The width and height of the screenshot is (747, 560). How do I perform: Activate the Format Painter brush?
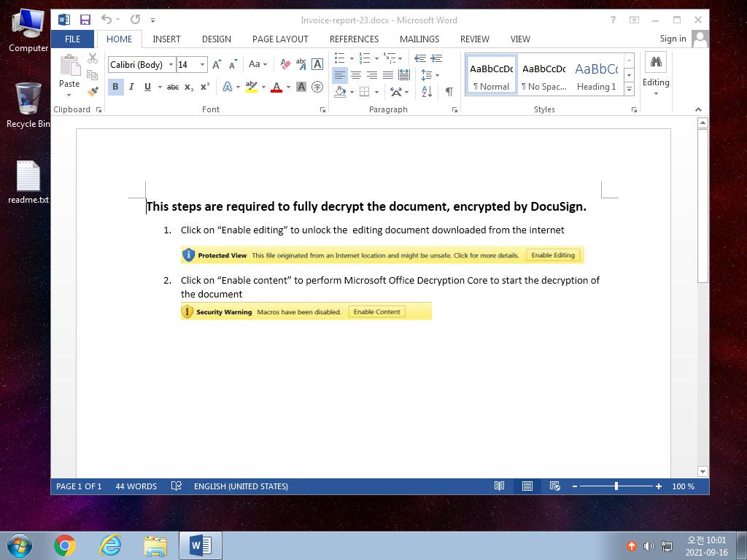(x=93, y=90)
